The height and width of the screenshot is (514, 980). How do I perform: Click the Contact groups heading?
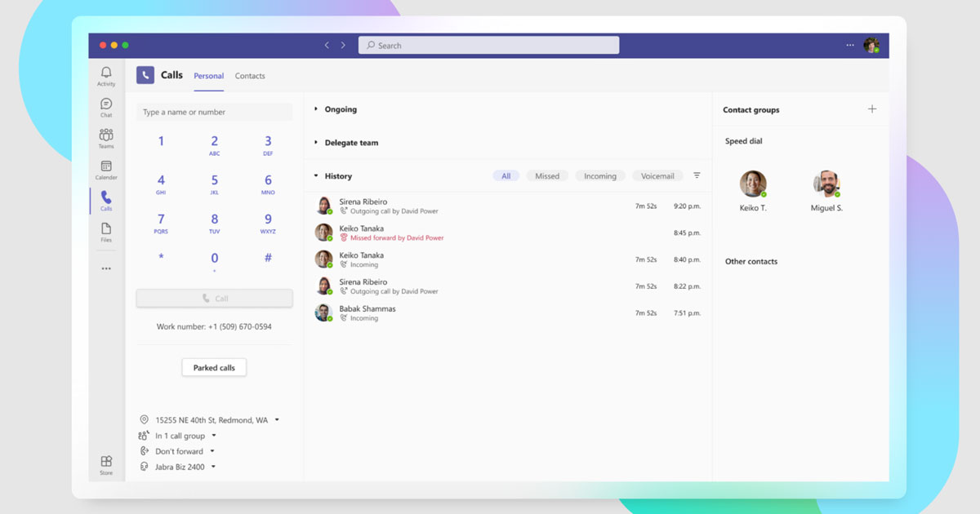[x=751, y=110]
